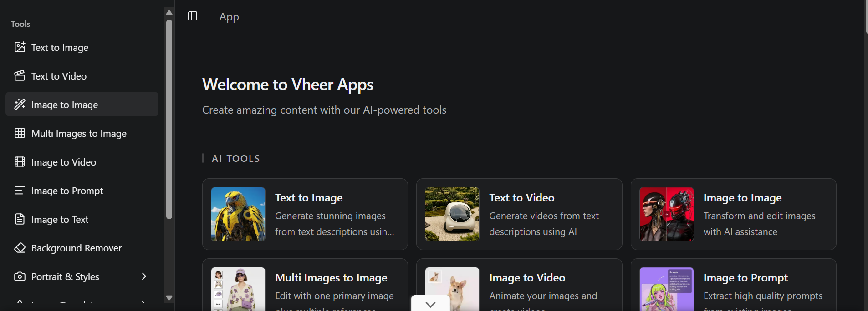This screenshot has width=868, height=311.
Task: Open Portrait & Styles menu label
Action: pos(65,277)
